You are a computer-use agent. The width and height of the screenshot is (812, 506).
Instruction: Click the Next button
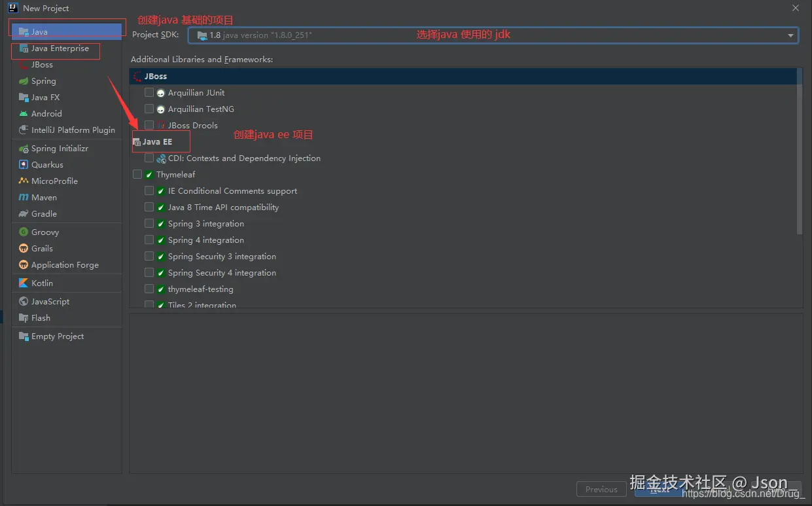[x=660, y=489]
